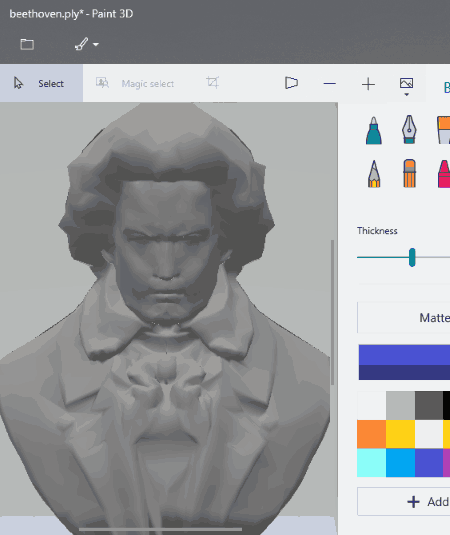Select the Pencil brush
The width and height of the screenshot is (450, 535).
[x=374, y=174]
